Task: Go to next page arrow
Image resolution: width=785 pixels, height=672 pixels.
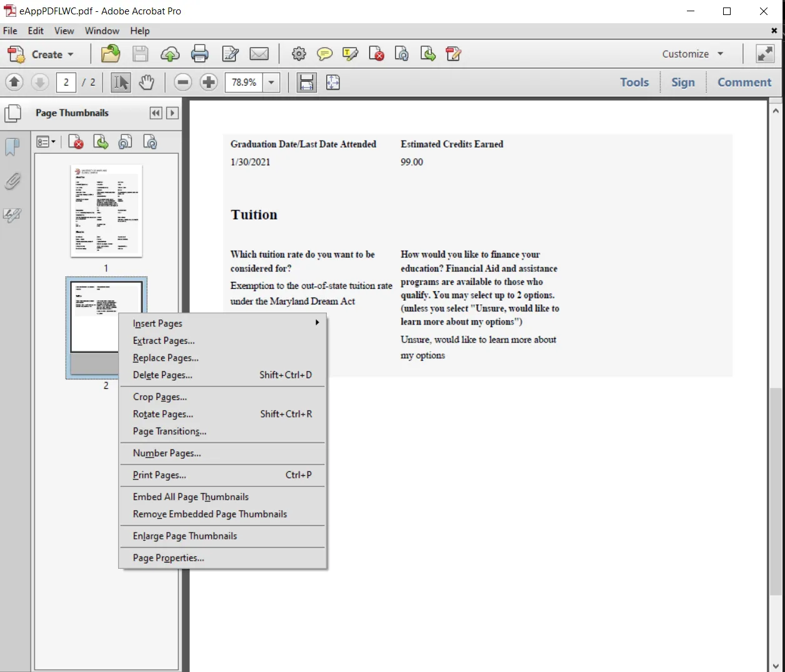Action: coord(40,82)
